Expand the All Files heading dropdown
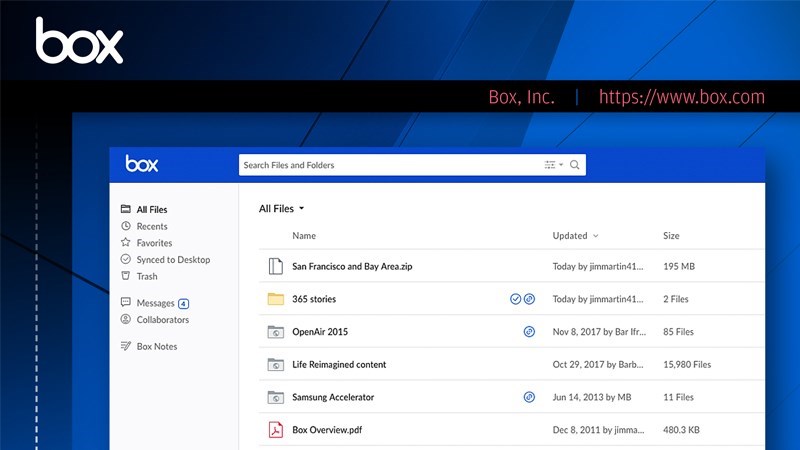Screen dimensions: 800x450 (x=281, y=209)
